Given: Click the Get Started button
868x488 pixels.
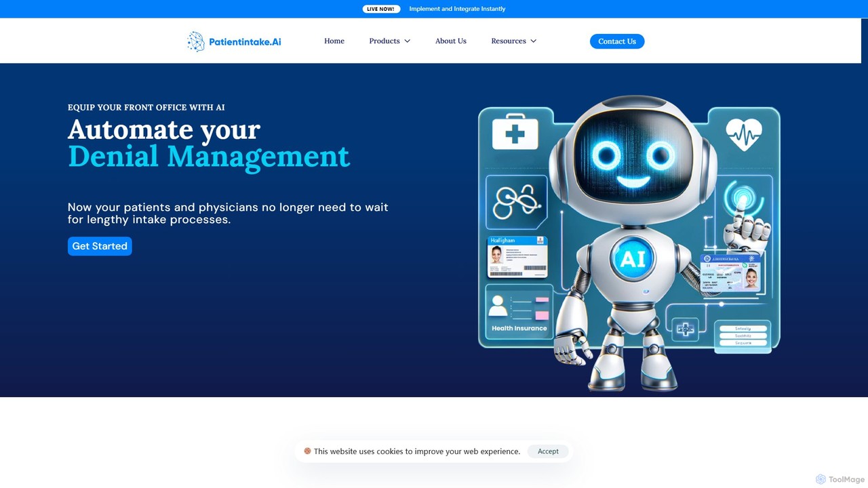Looking at the screenshot, I should tap(100, 246).
